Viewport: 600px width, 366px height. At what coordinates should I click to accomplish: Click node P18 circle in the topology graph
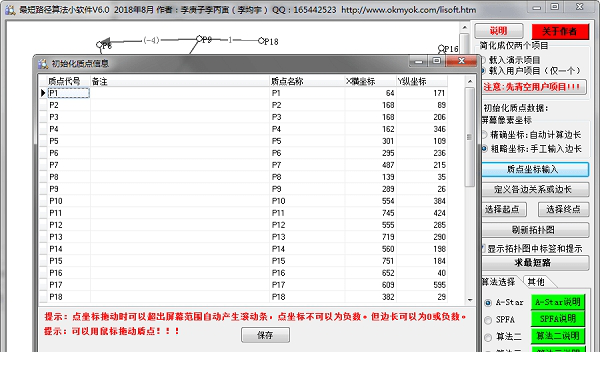click(x=261, y=40)
